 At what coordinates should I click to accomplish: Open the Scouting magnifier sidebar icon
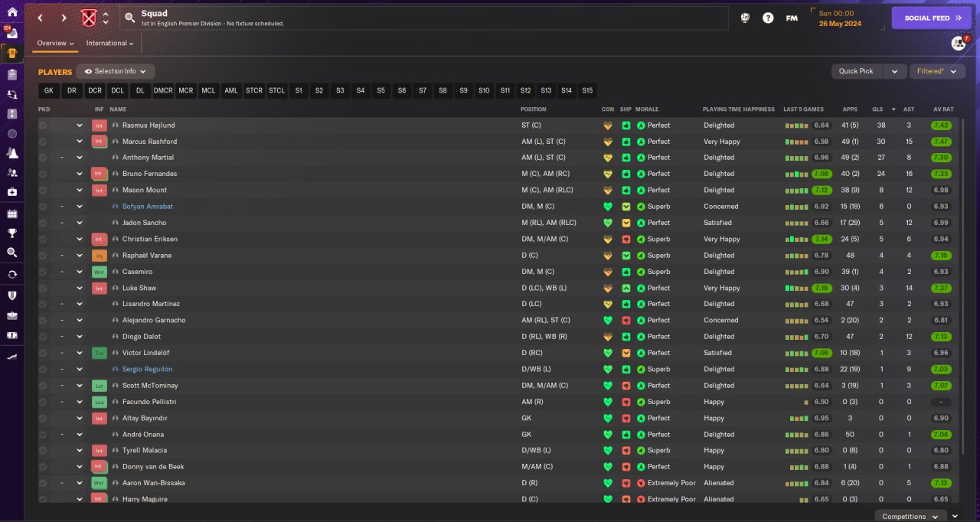pyautogui.click(x=12, y=253)
